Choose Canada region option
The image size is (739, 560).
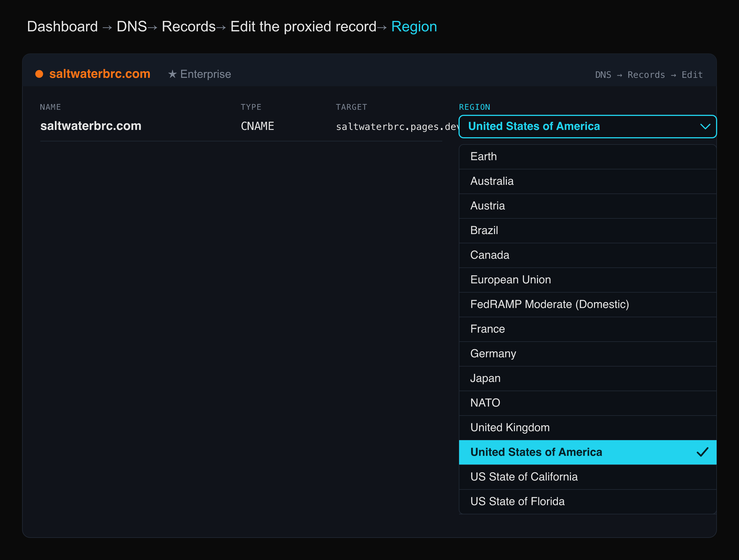(587, 255)
